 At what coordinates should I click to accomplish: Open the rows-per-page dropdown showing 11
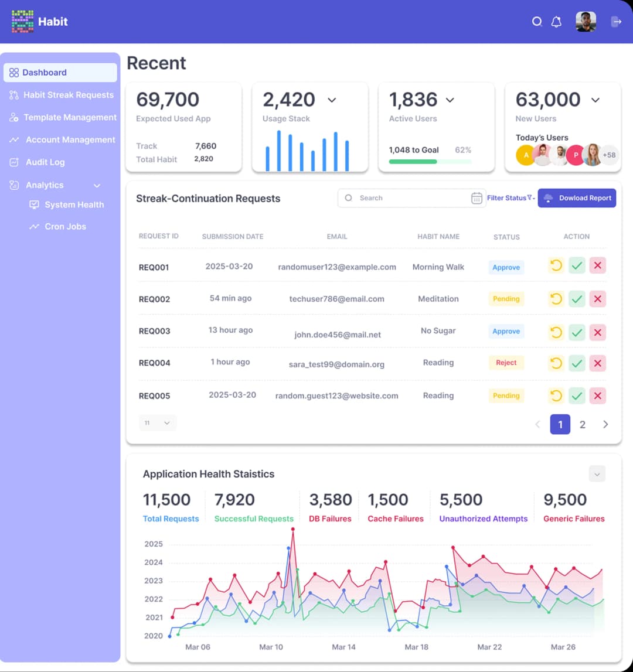[158, 423]
